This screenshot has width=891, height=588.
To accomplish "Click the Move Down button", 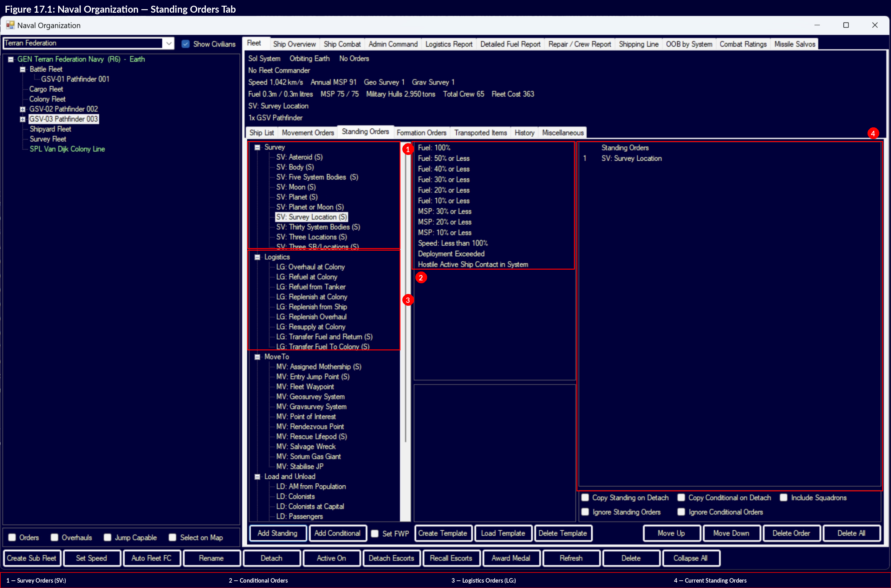I will 731,533.
